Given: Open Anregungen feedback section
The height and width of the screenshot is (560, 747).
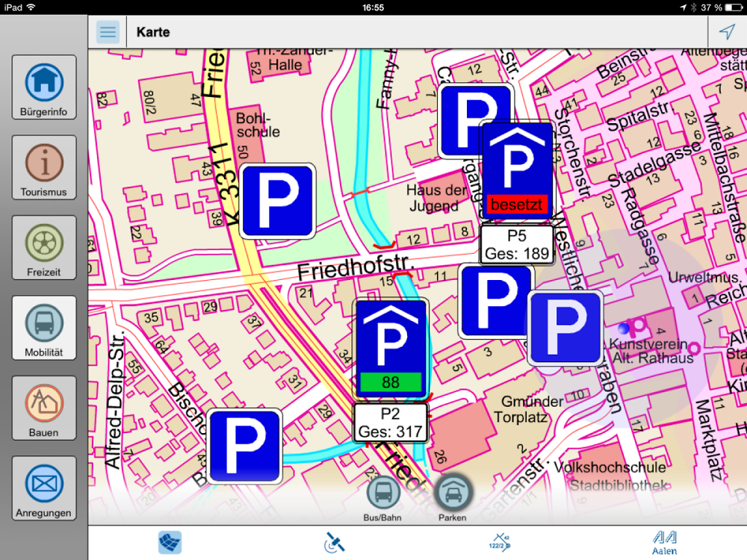Looking at the screenshot, I should pyautogui.click(x=44, y=488).
